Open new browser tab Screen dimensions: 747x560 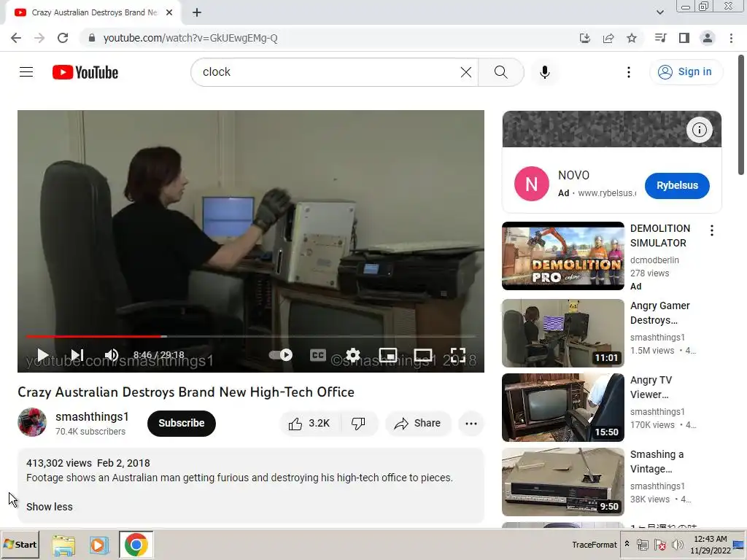pyautogui.click(x=197, y=12)
